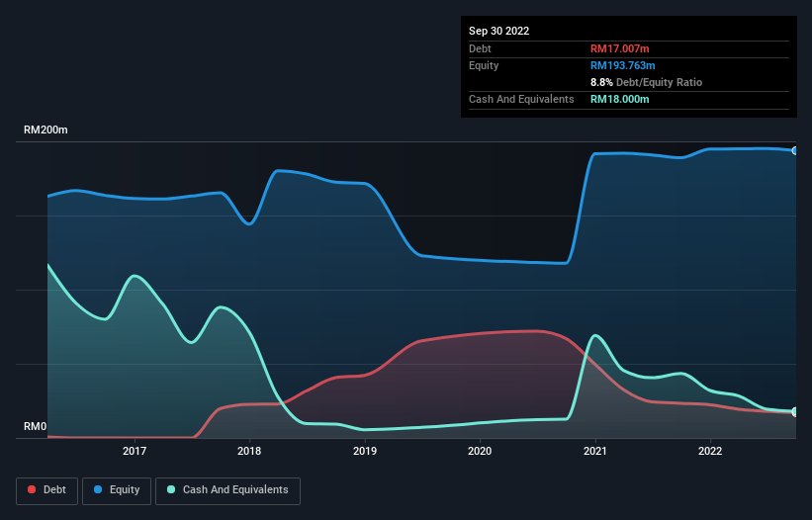Select the Equity endpoint marker on chart
The image size is (812, 520).
[x=795, y=150]
